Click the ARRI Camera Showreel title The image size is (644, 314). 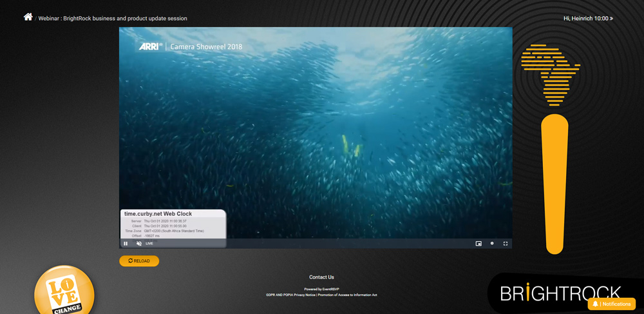coord(191,46)
